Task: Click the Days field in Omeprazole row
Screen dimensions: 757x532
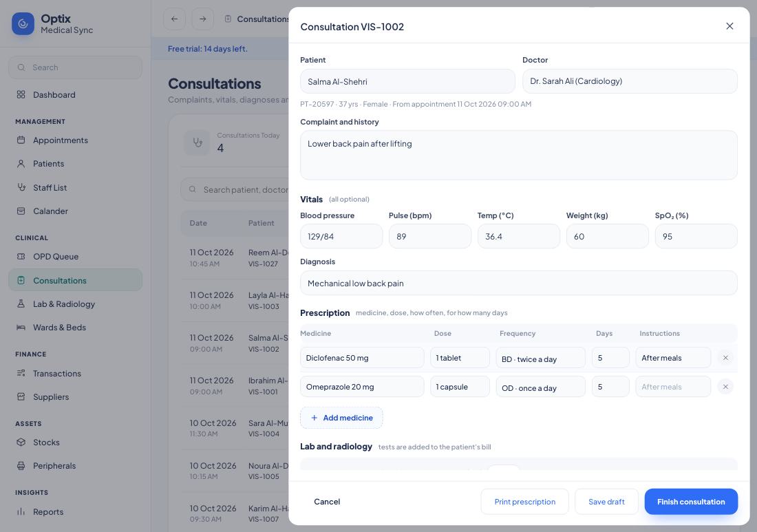Action: 610,387
